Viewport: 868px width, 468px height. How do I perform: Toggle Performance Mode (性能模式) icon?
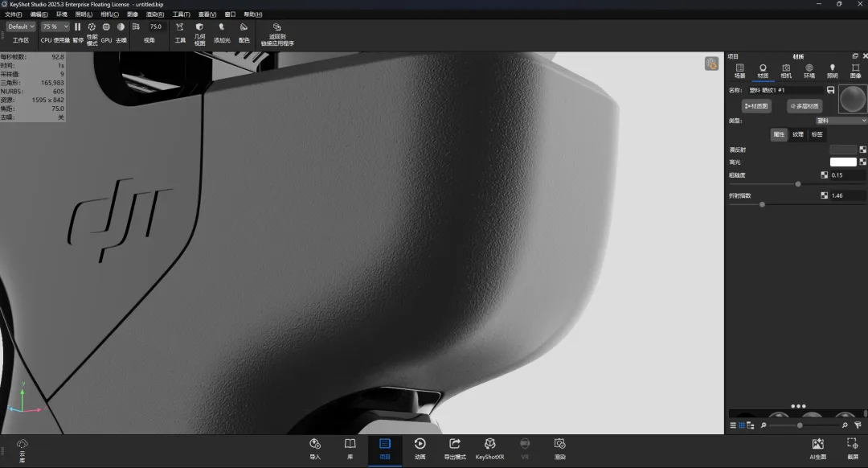pos(92,27)
